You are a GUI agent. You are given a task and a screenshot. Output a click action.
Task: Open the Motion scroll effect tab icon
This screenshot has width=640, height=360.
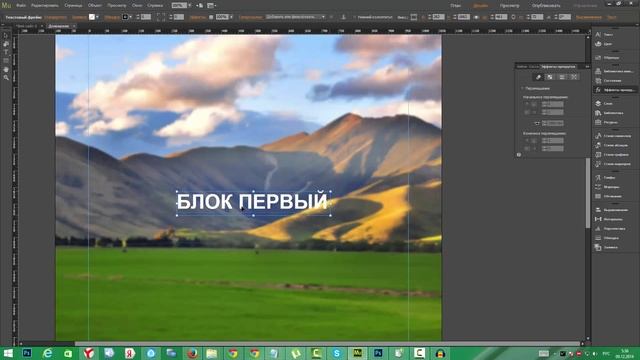(x=538, y=77)
